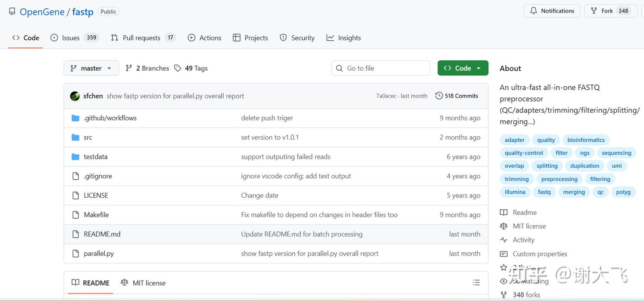Click the sfchen avatar icon
644x301 pixels.
(x=75, y=96)
